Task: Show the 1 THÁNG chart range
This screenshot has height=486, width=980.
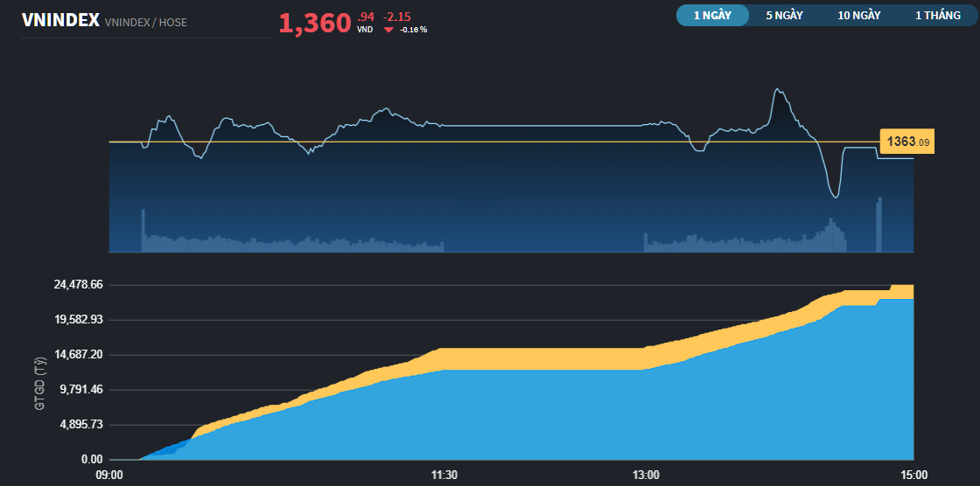Action: (937, 16)
